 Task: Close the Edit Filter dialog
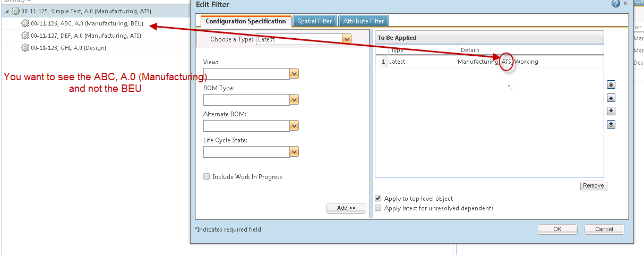[x=625, y=3]
